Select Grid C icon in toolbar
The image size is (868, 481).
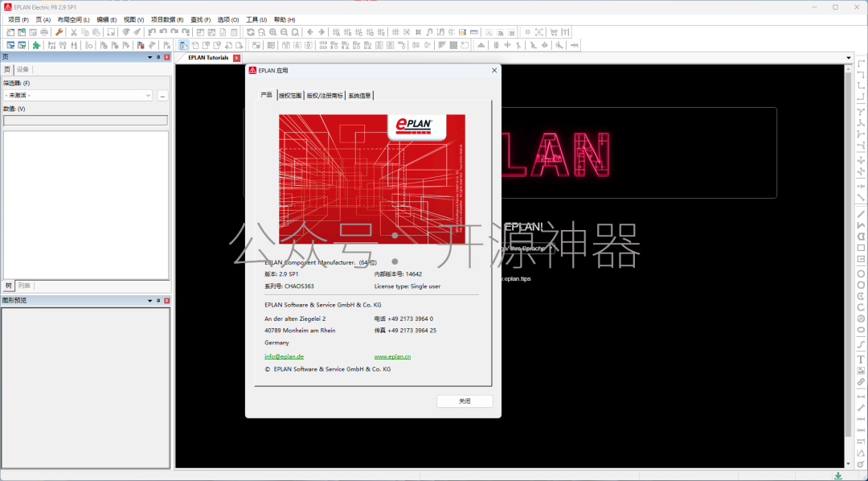click(358, 32)
